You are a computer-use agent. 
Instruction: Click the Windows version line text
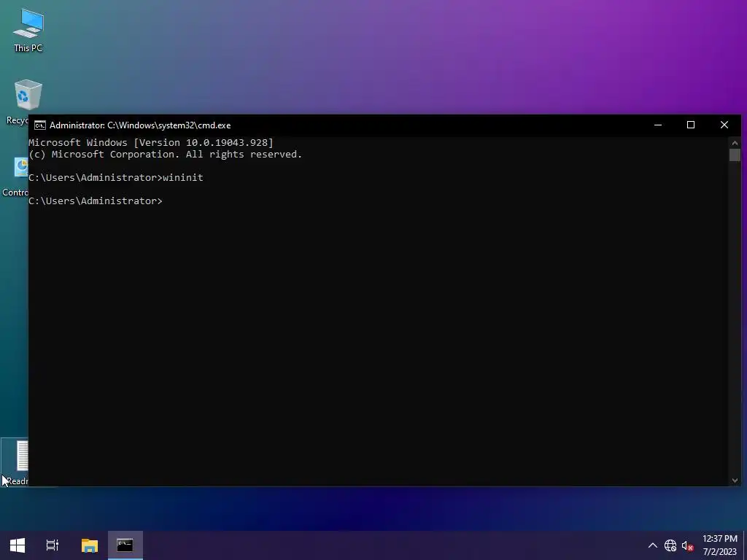tap(151, 142)
